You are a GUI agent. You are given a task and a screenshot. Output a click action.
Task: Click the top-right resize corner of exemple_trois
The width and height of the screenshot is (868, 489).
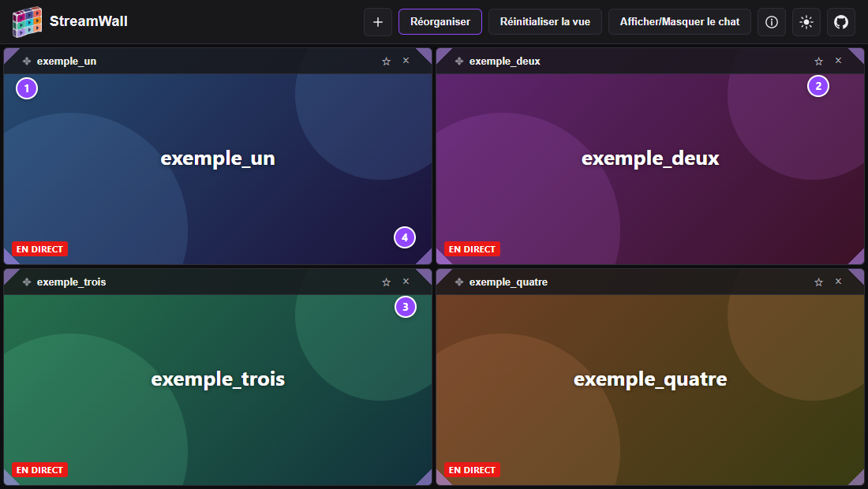(426, 274)
